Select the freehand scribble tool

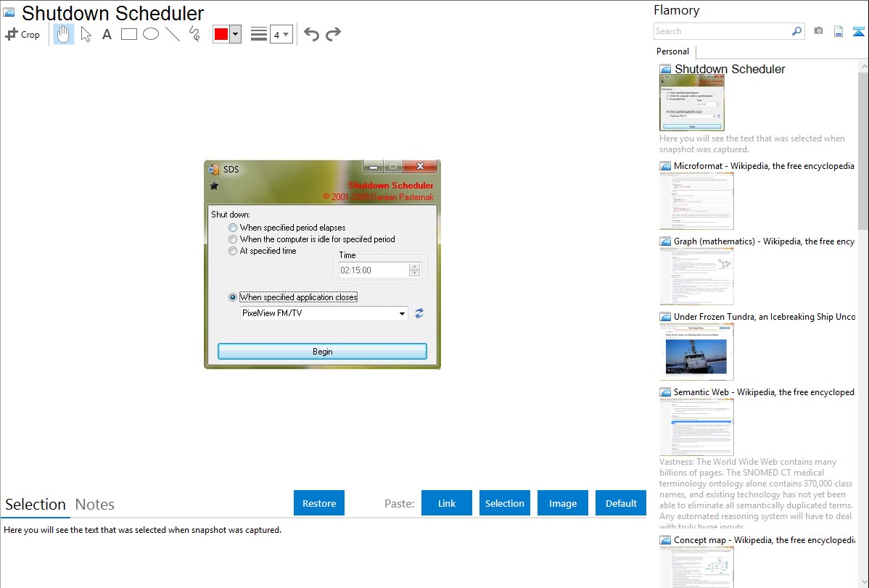coord(194,34)
